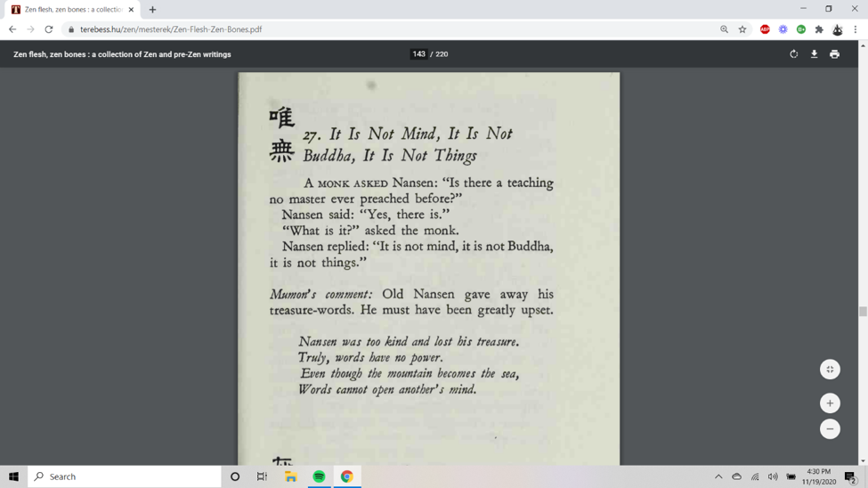Rotate the PDF clockwise

794,54
